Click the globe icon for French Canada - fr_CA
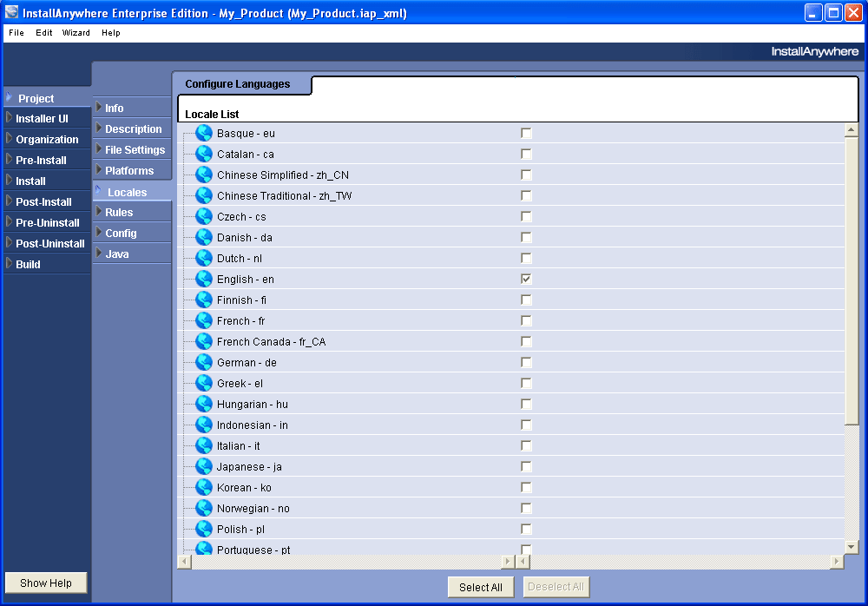The height and width of the screenshot is (606, 868). [203, 341]
